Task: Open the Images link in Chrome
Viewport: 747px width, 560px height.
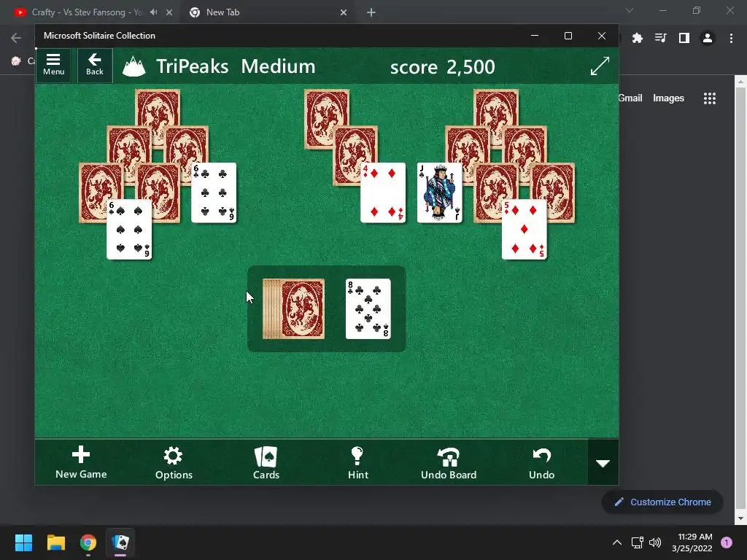Action: tap(668, 98)
